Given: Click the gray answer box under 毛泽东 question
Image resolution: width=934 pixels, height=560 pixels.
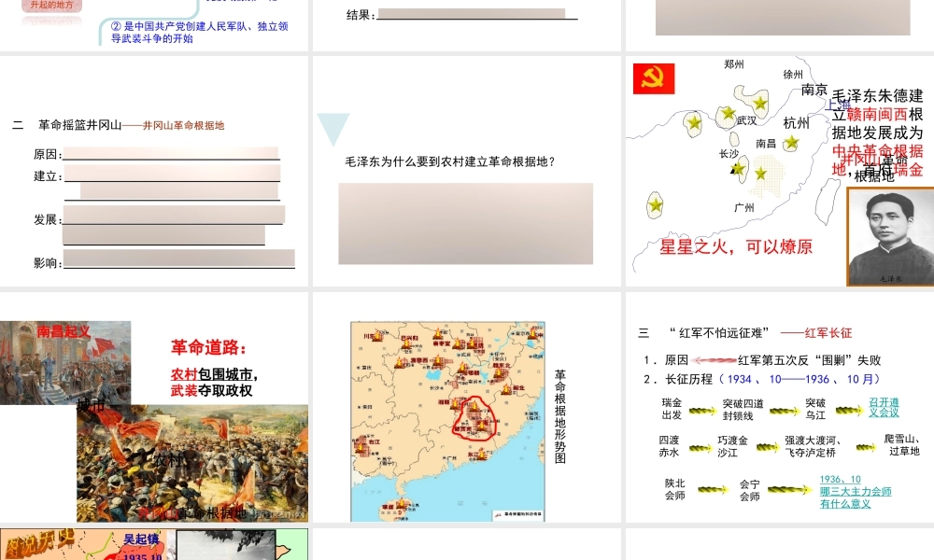Looking at the screenshot, I should click(466, 224).
